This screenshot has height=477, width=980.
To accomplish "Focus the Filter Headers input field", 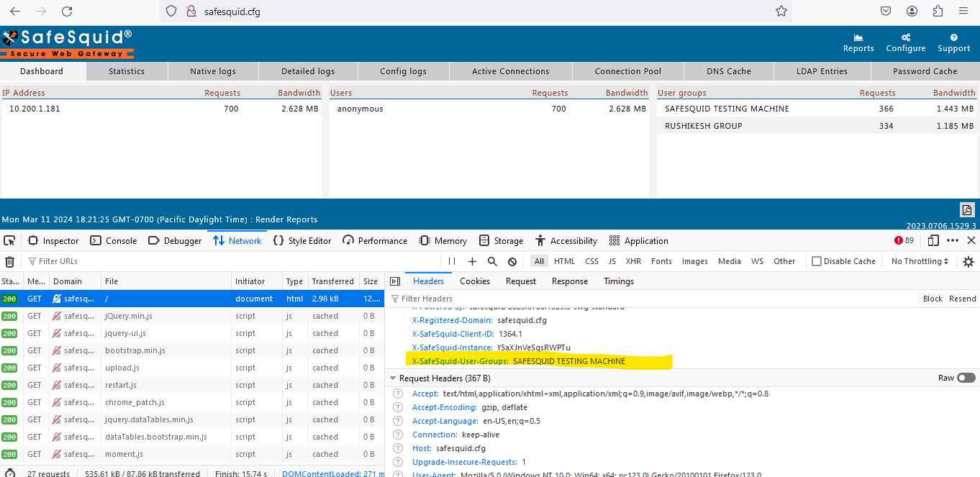I will tap(653, 299).
